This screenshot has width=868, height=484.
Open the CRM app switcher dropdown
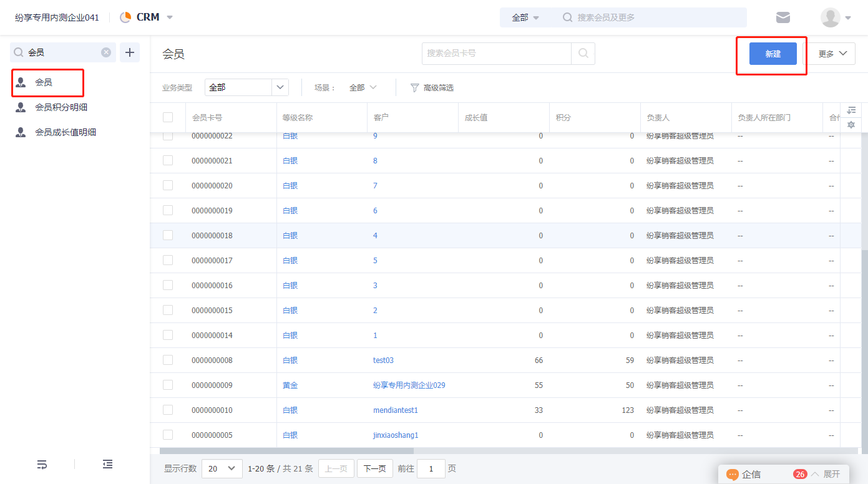point(170,17)
